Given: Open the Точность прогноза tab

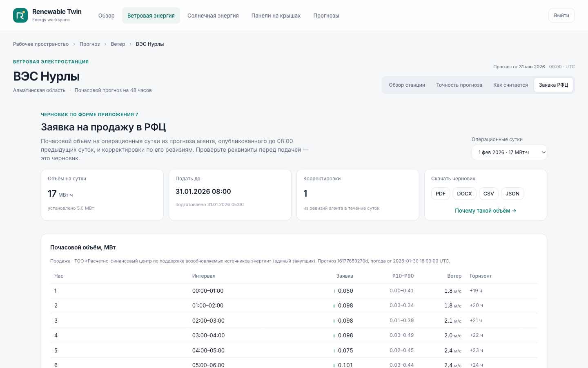Looking at the screenshot, I should click(459, 85).
